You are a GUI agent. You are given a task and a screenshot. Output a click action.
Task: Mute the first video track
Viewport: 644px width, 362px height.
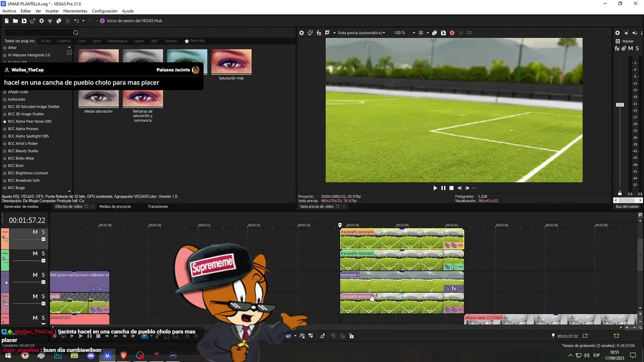pos(35,232)
